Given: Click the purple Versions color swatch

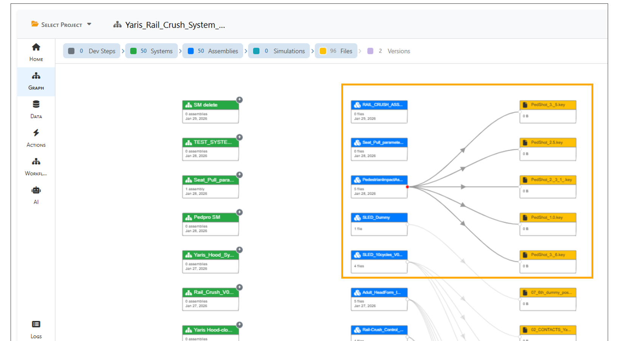Looking at the screenshot, I should [370, 51].
